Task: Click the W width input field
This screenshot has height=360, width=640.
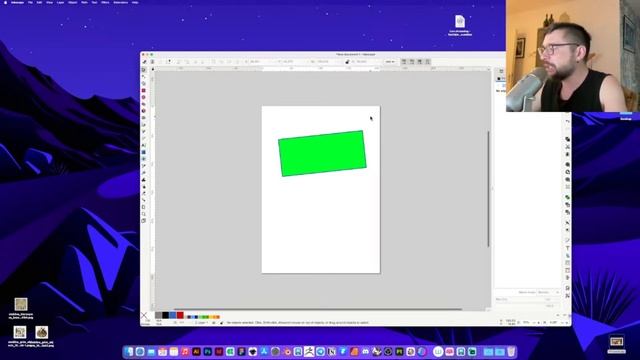Action: coord(327,62)
